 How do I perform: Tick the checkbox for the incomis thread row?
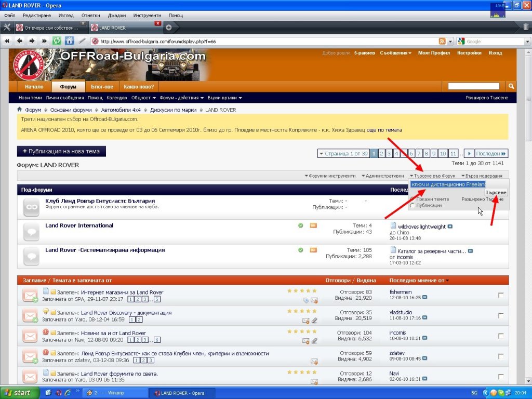(x=501, y=336)
